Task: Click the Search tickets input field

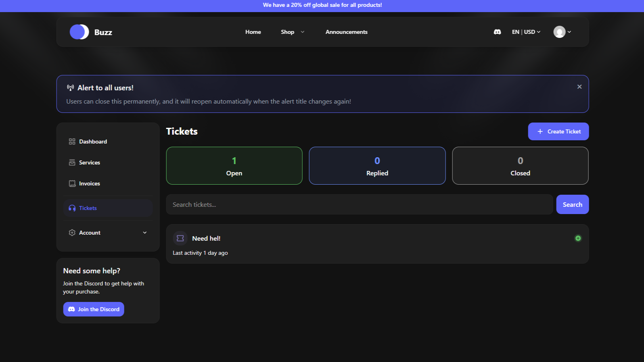Action: (359, 204)
